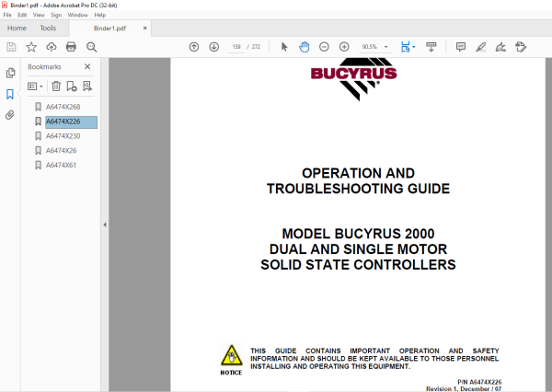
Task: Open the sign document tool
Action: click(500, 47)
